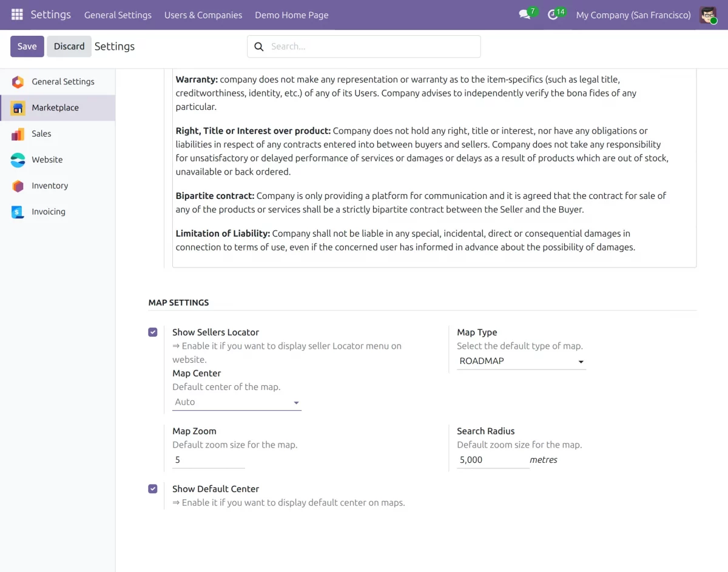Image resolution: width=728 pixels, height=572 pixels.
Task: Open the apps grid menu icon
Action: coord(17,15)
